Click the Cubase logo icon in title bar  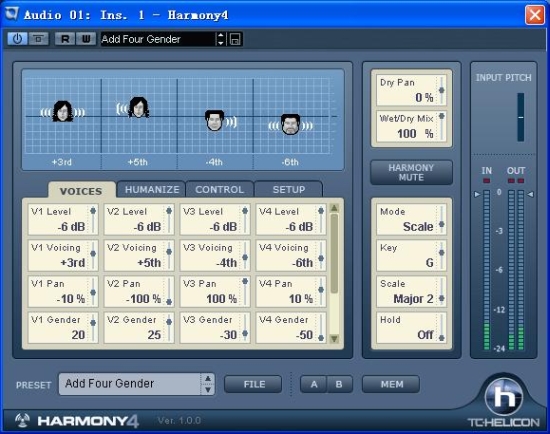pos(12,14)
